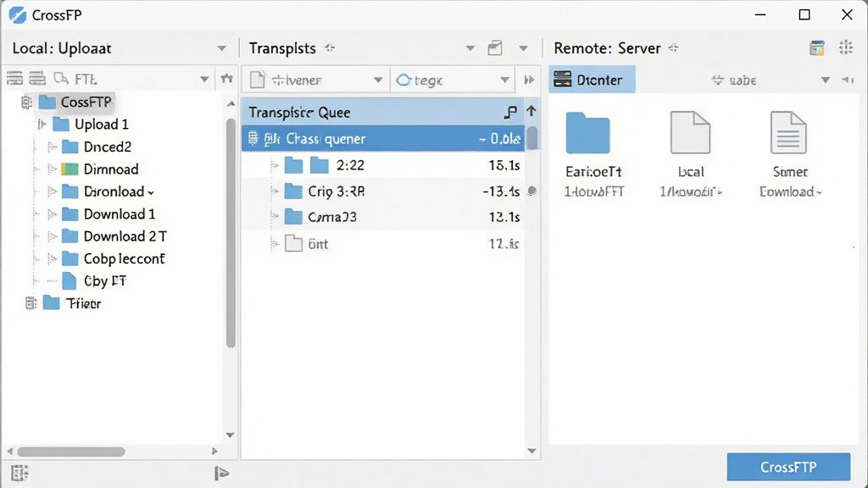Click the icon beside Remote: Server title

tap(673, 48)
